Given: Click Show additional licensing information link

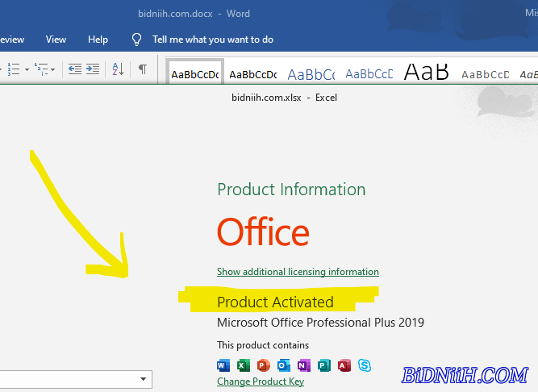Looking at the screenshot, I should [x=298, y=272].
